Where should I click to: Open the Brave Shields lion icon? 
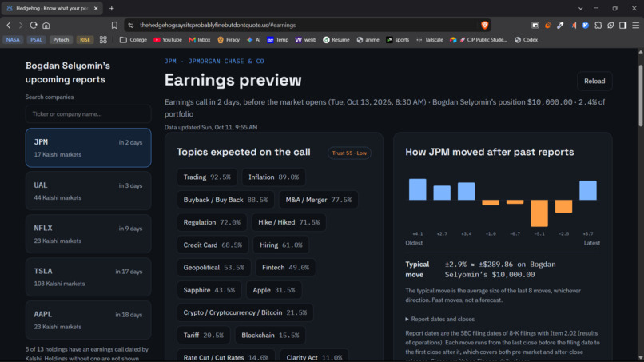tap(484, 25)
